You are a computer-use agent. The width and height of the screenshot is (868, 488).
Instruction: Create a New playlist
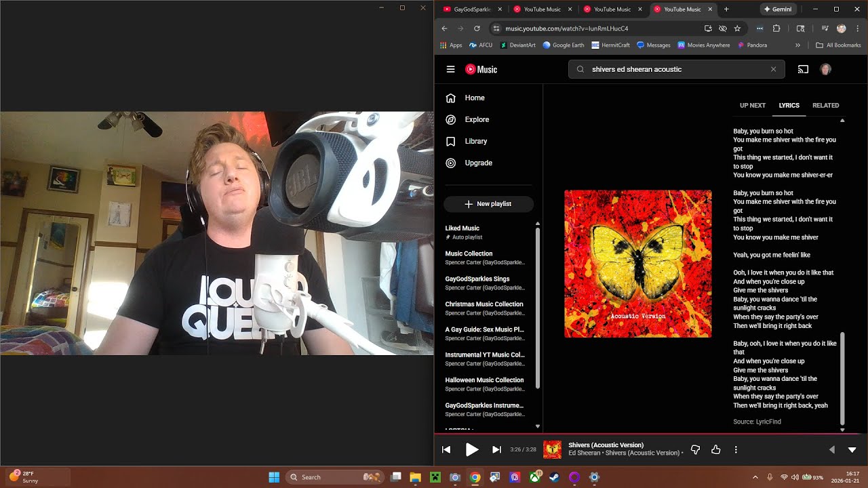click(x=488, y=204)
